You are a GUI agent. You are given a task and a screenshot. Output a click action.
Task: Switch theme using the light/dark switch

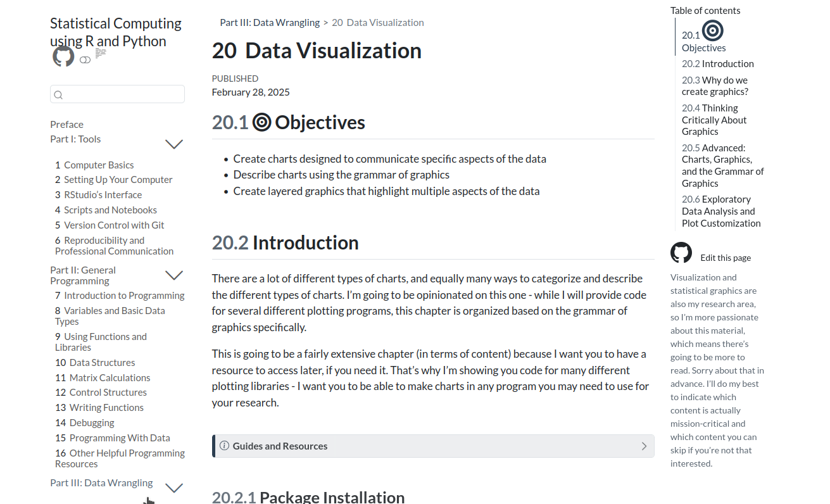tap(85, 59)
